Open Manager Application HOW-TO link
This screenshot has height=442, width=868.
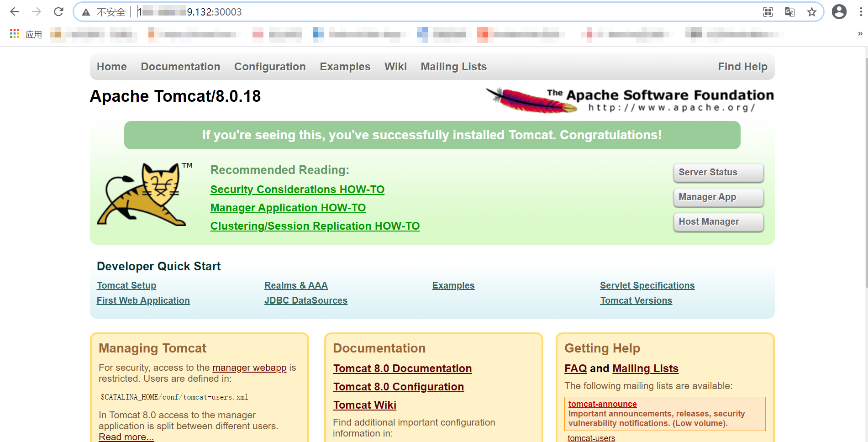288,208
